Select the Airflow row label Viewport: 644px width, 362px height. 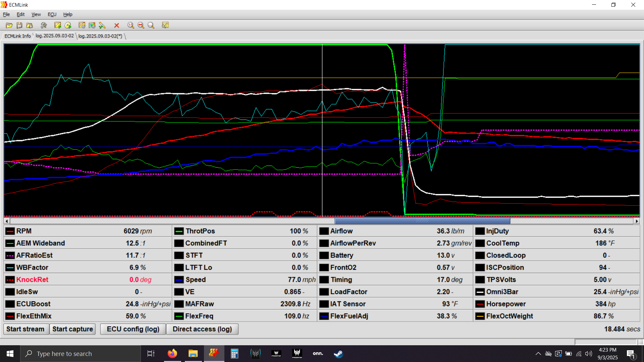pos(341,231)
